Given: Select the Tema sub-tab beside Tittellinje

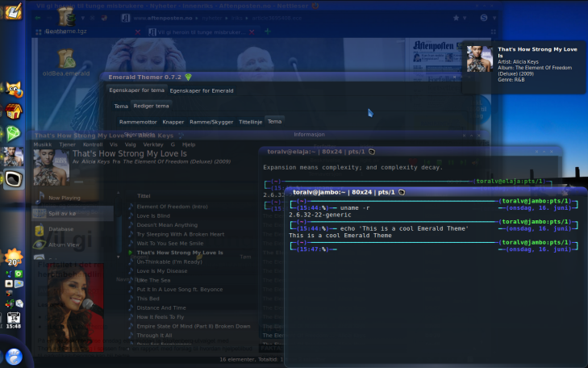Looking at the screenshot, I should click(274, 121).
